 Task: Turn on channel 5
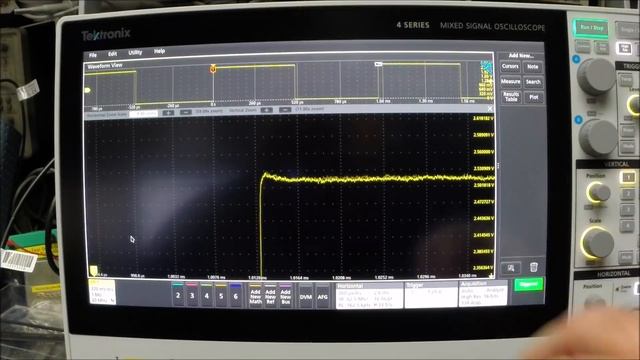click(221, 295)
